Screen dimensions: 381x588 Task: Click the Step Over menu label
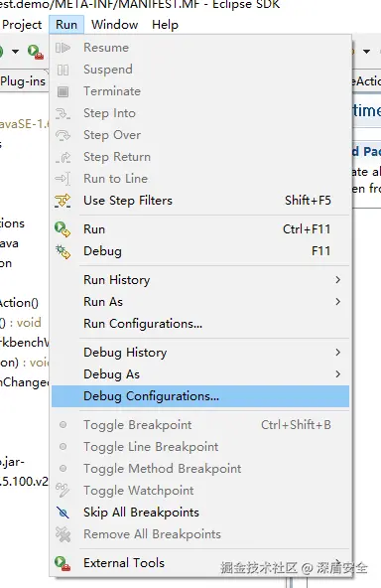tap(112, 135)
